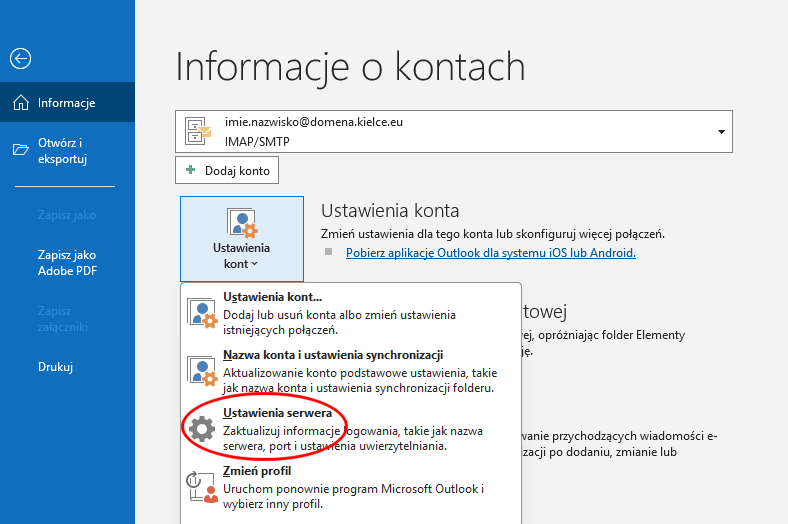This screenshot has height=524, width=788.
Task: Click the Zmień profil icon
Action: tap(202, 487)
